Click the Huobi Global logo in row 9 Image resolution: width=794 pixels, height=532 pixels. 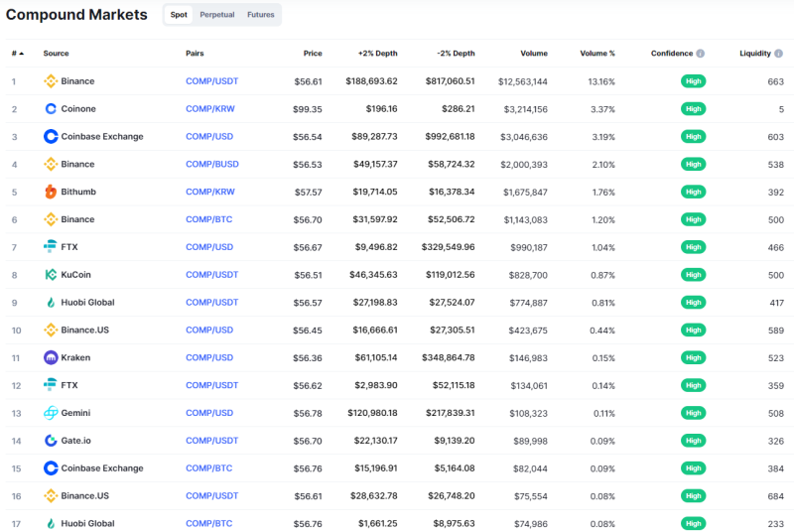(x=51, y=302)
